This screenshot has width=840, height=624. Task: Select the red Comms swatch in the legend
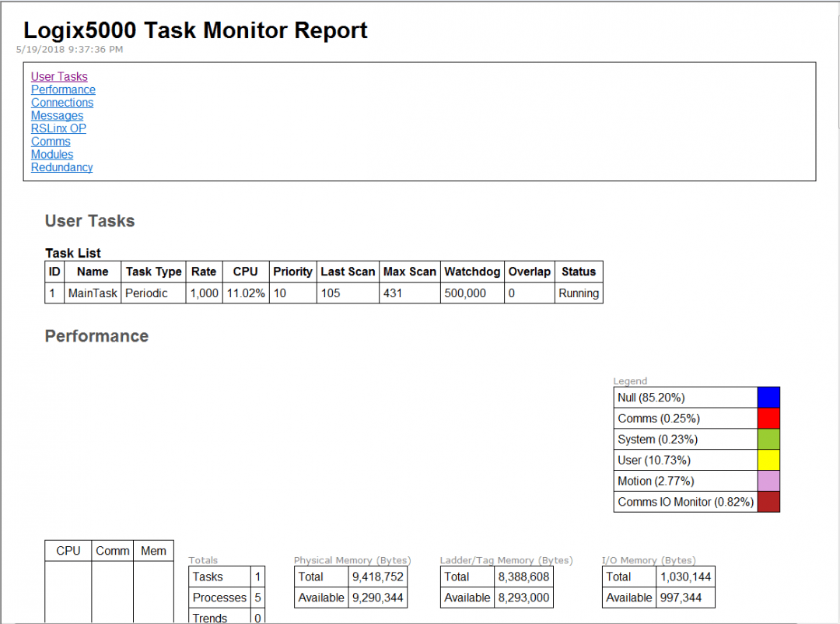coord(769,418)
